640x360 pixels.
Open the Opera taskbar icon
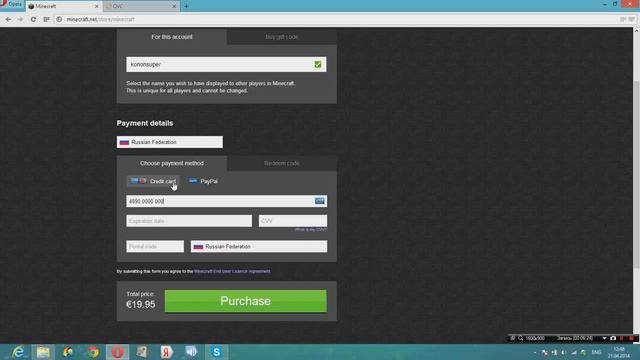point(118,352)
